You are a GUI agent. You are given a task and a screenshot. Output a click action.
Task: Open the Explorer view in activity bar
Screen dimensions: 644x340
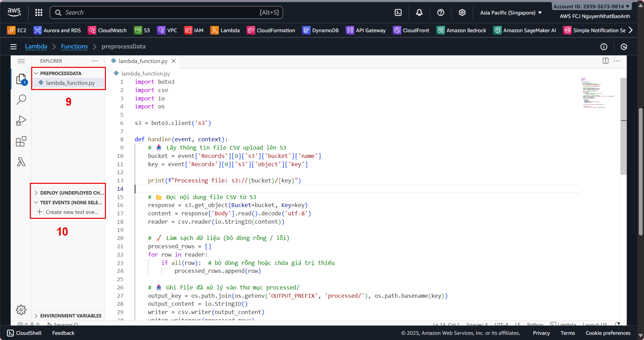pyautogui.click(x=21, y=79)
